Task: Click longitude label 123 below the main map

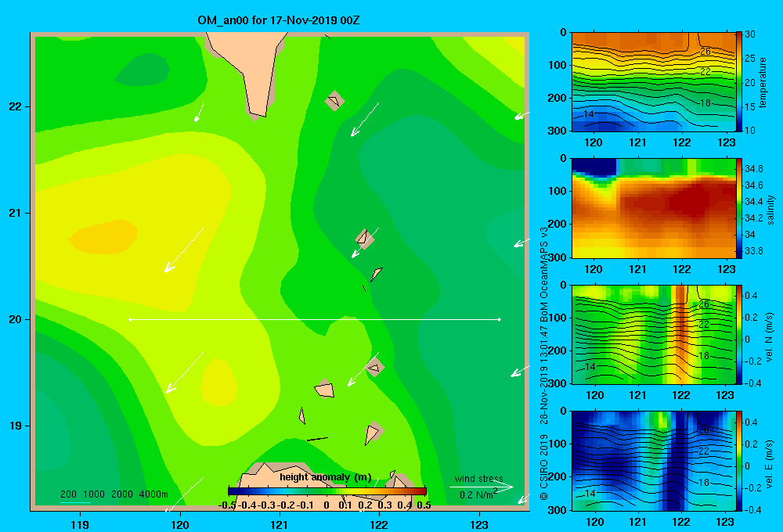Action: pos(479,524)
